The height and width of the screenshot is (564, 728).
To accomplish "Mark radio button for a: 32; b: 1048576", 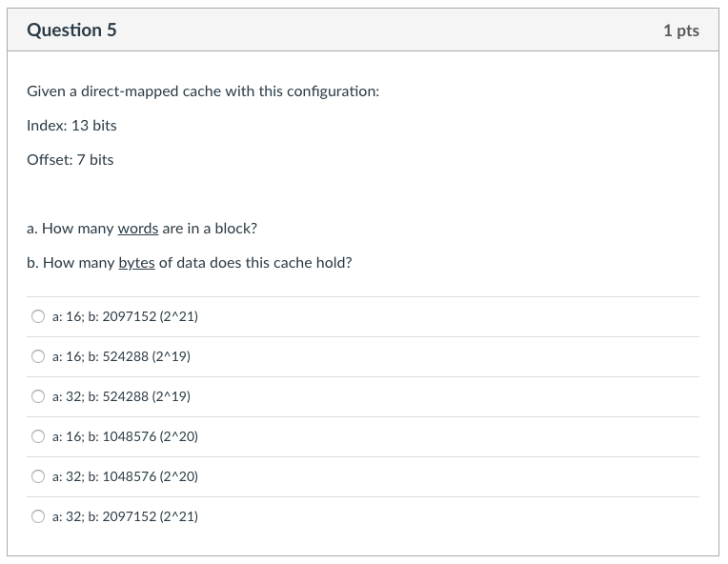I will point(38,476).
